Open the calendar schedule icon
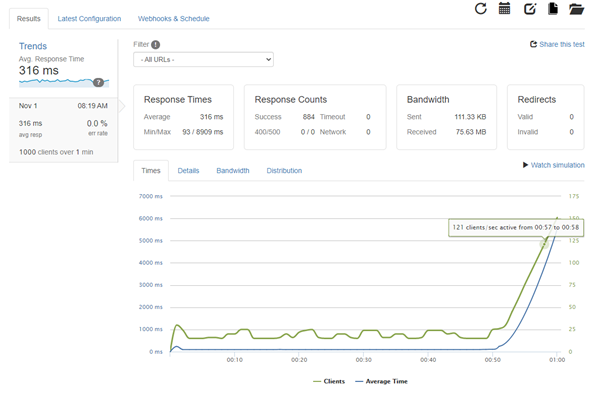Image resolution: width=600 pixels, height=398 pixels. point(504,8)
